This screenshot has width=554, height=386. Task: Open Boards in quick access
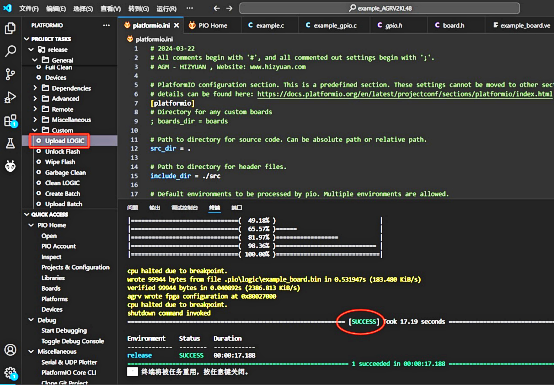[51, 289]
